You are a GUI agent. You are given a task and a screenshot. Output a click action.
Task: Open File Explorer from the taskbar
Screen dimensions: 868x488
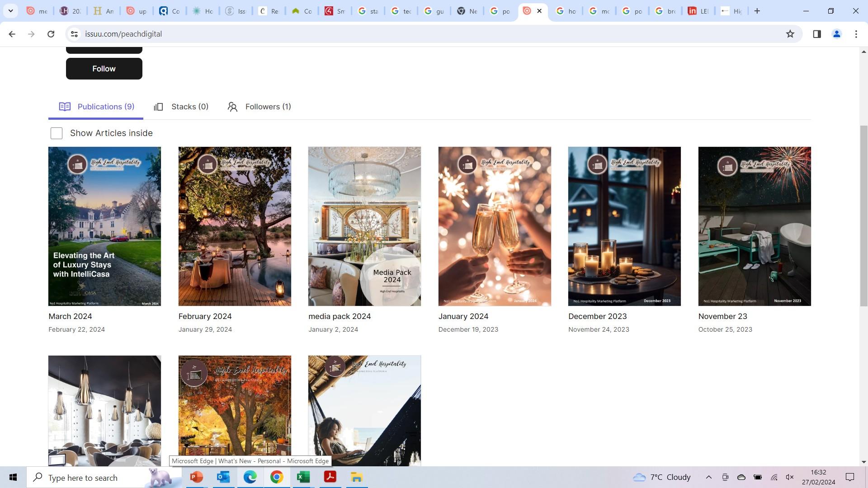click(357, 478)
